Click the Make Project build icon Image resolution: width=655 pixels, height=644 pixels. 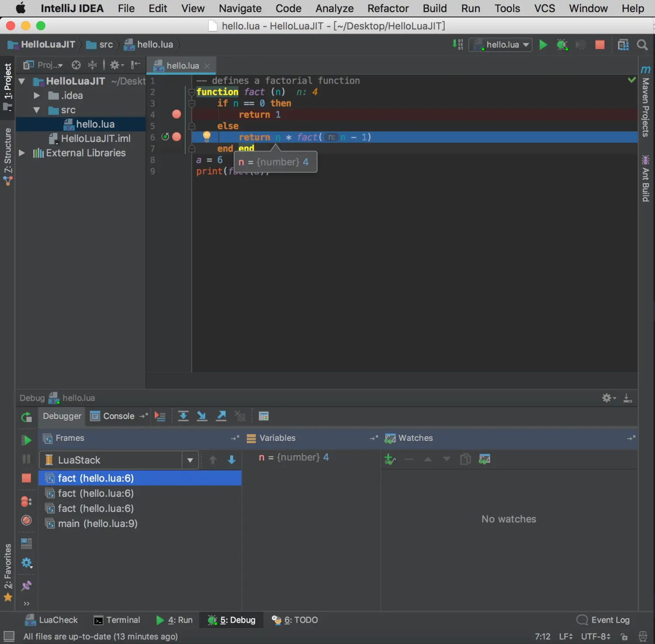coord(457,45)
